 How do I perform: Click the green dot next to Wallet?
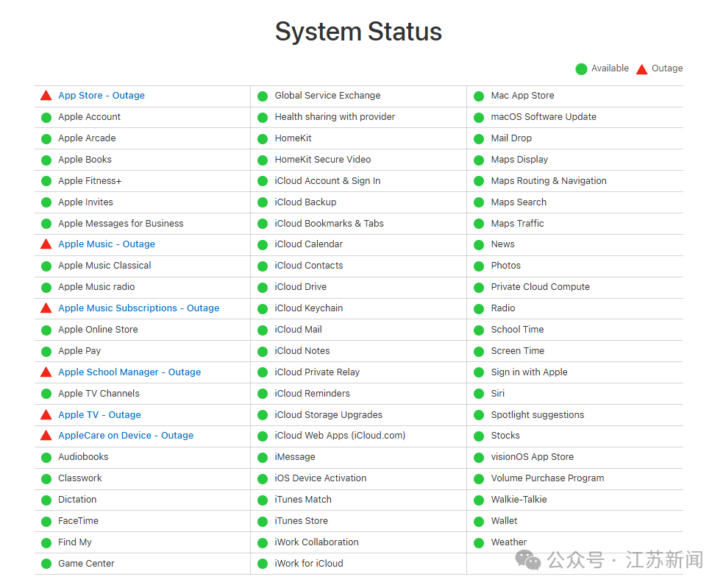coord(479,522)
